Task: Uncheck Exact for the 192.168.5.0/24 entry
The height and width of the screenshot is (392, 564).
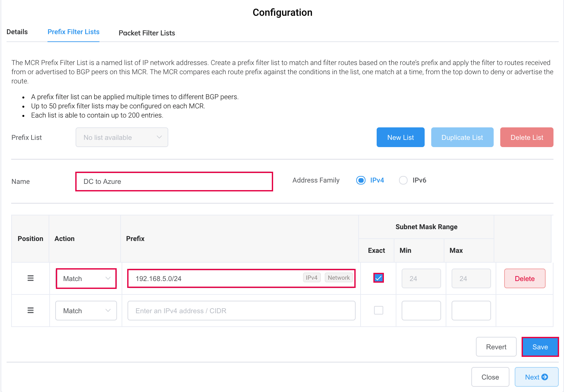Action: click(378, 278)
